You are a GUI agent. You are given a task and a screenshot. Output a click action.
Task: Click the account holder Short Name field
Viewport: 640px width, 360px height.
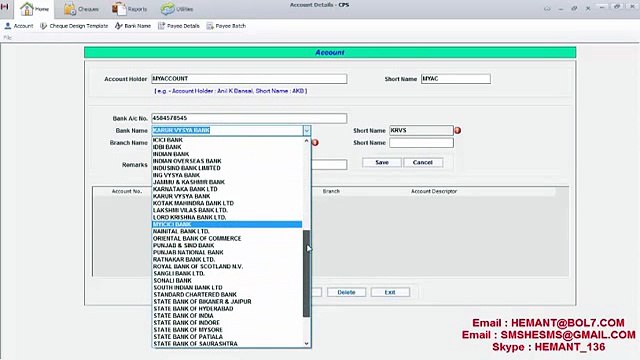coord(456,79)
